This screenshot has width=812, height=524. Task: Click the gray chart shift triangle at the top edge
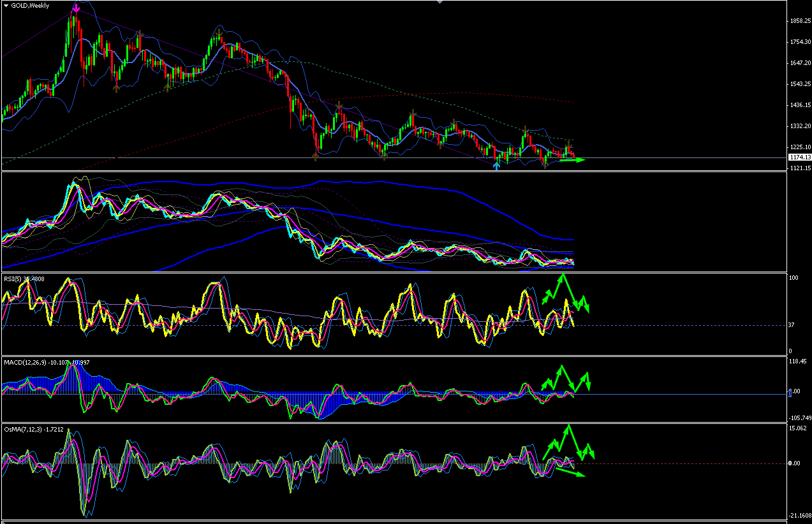(x=439, y=2)
